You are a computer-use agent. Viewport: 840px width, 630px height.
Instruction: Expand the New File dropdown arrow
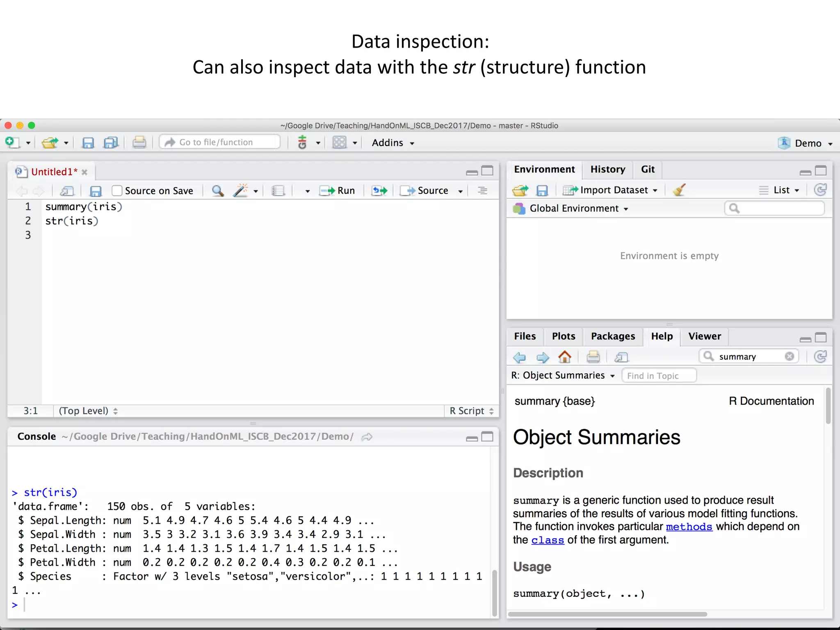[28, 143]
